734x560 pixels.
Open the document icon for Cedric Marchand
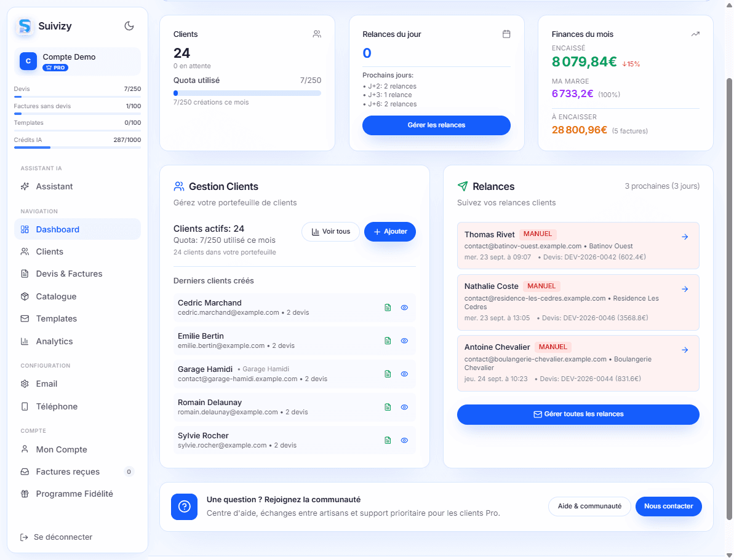pos(388,307)
